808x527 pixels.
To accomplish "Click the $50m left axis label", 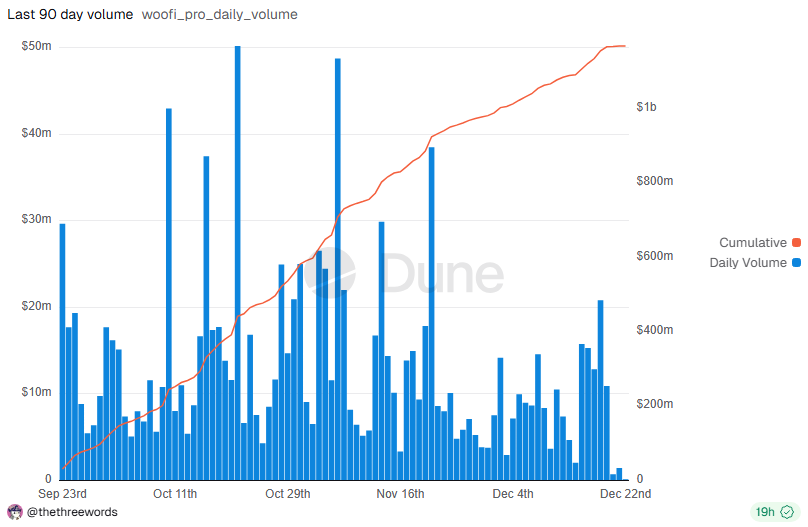I will [36, 47].
